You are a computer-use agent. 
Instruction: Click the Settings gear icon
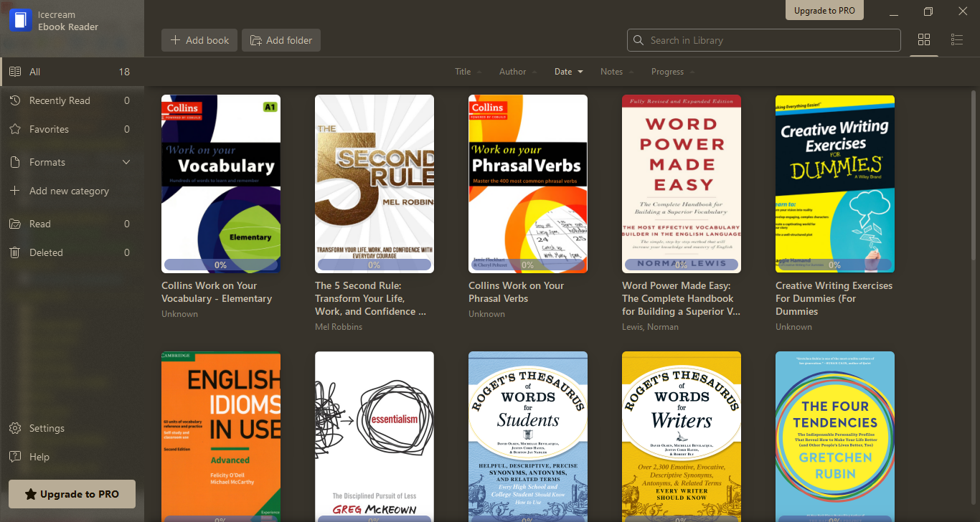(x=15, y=428)
